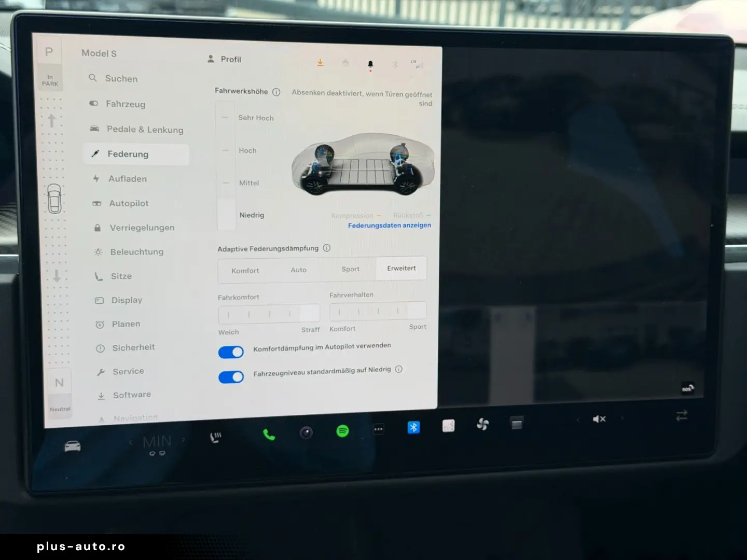Open the blue Bluetooth app
The image size is (747, 560).
pyautogui.click(x=414, y=427)
